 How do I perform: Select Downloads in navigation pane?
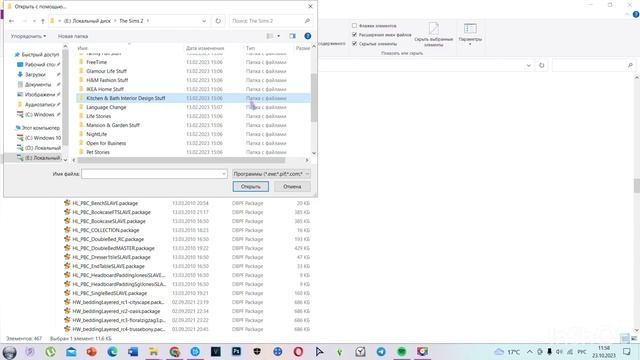tap(35, 74)
